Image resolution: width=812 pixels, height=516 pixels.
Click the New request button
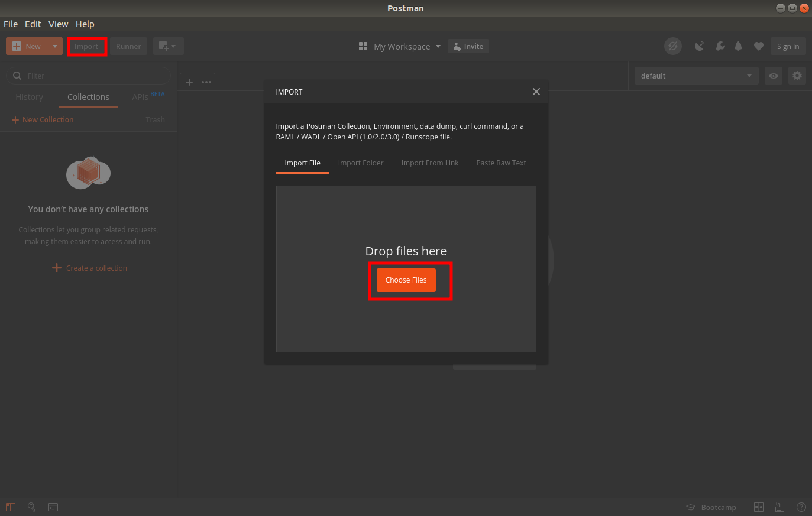27,46
